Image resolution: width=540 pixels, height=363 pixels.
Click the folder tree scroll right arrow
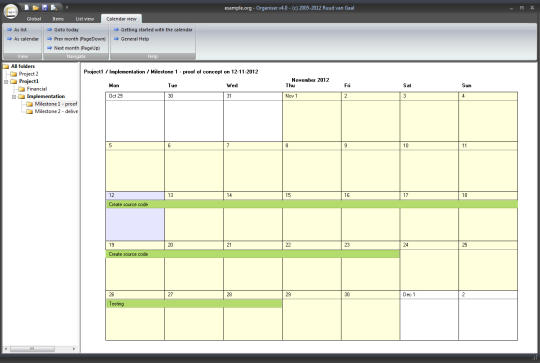click(74, 349)
